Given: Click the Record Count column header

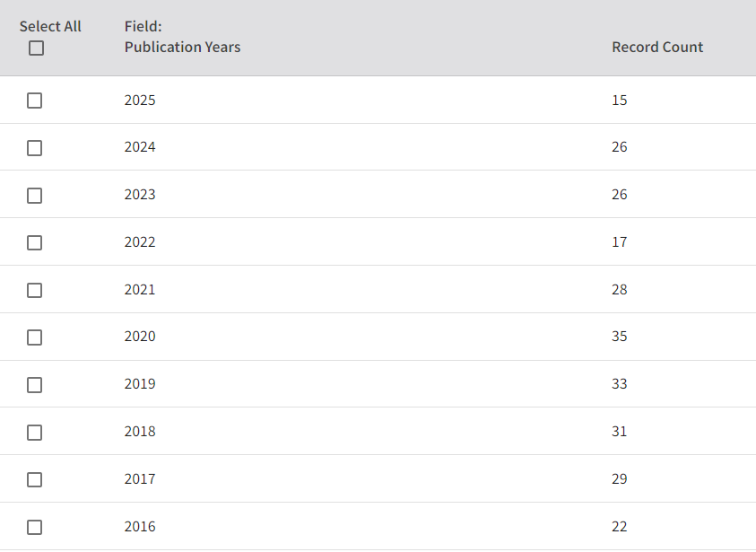Looking at the screenshot, I should click(x=657, y=47).
